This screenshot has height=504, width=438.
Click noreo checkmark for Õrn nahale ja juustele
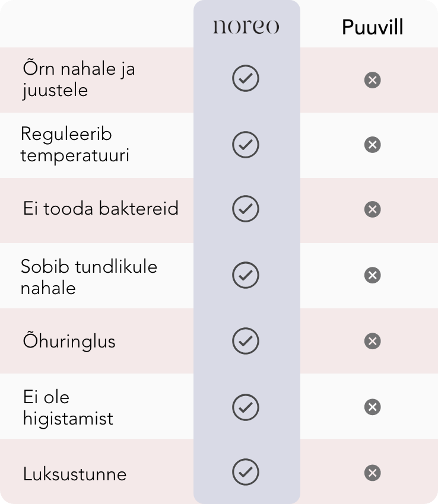pos(246,79)
